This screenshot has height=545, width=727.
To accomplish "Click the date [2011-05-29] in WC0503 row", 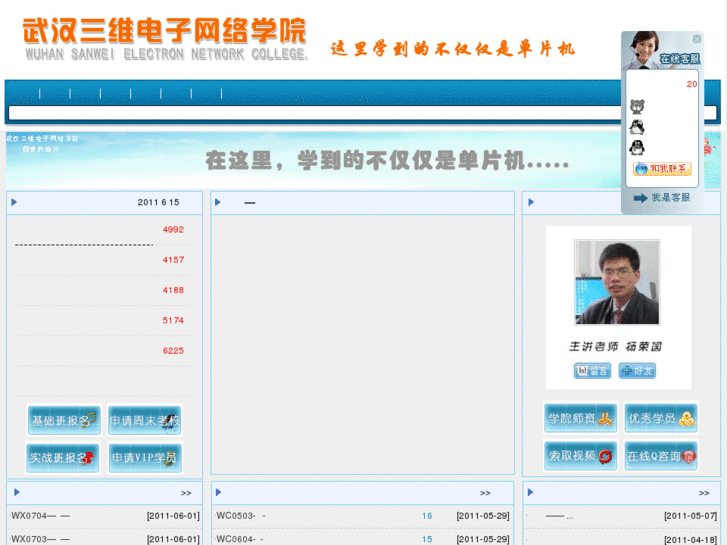I will [483, 516].
